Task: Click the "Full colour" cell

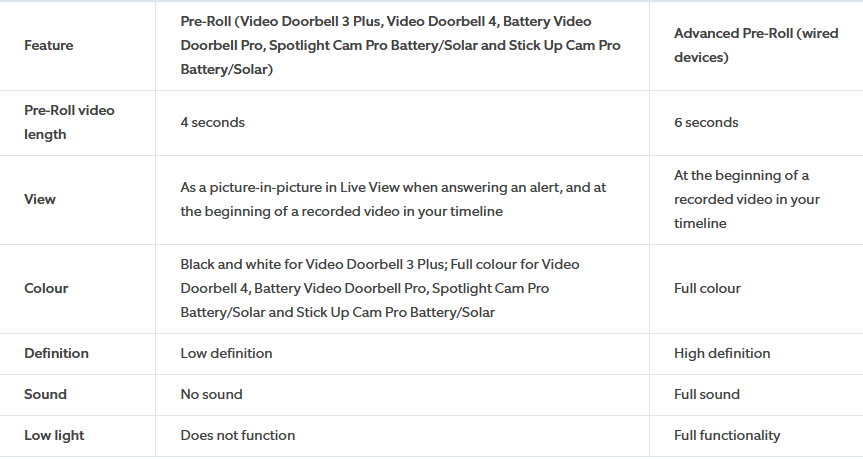Action: click(x=707, y=288)
